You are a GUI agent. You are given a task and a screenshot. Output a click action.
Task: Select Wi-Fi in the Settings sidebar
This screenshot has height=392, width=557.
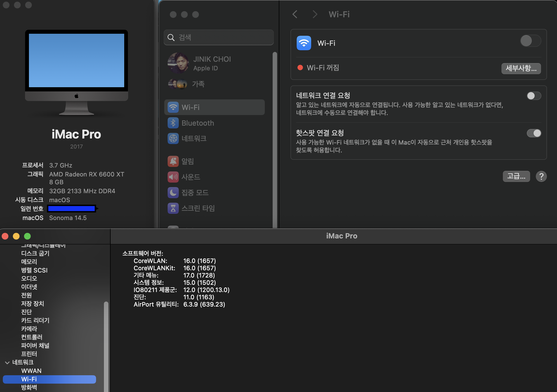(x=214, y=107)
